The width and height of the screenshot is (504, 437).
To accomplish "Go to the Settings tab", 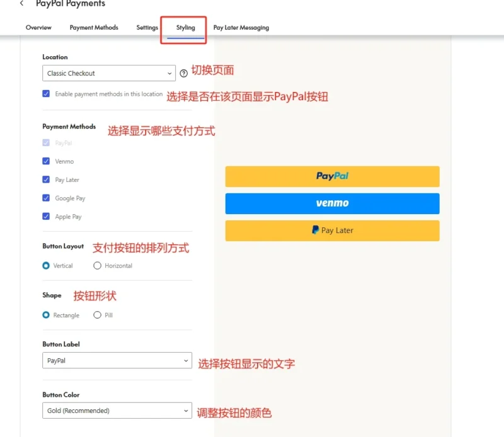I will click(147, 28).
